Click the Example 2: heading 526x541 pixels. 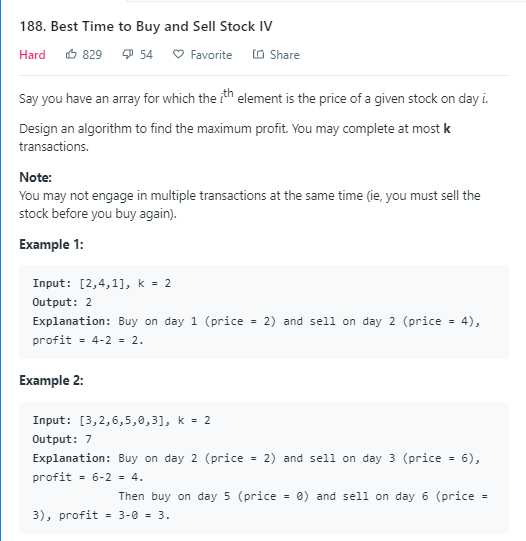pos(51,380)
